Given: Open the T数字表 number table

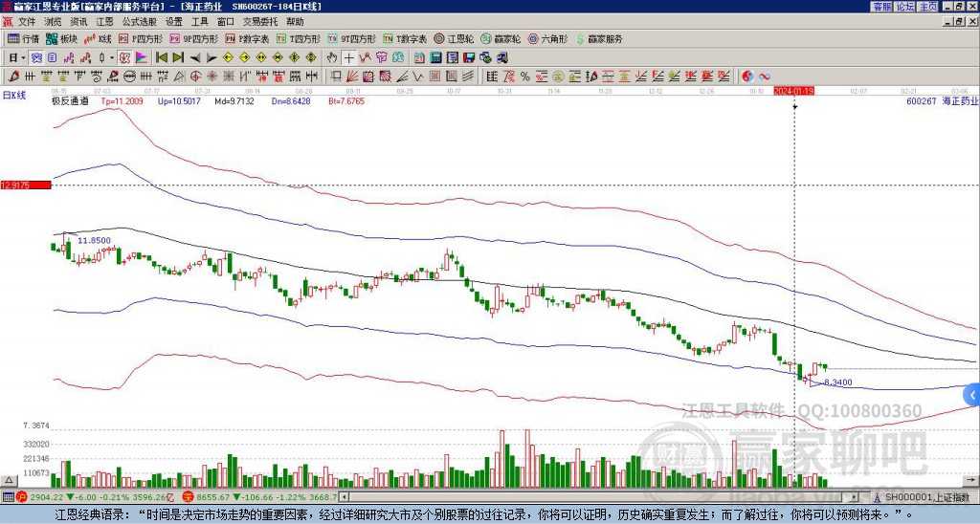Looking at the screenshot, I should (405, 38).
